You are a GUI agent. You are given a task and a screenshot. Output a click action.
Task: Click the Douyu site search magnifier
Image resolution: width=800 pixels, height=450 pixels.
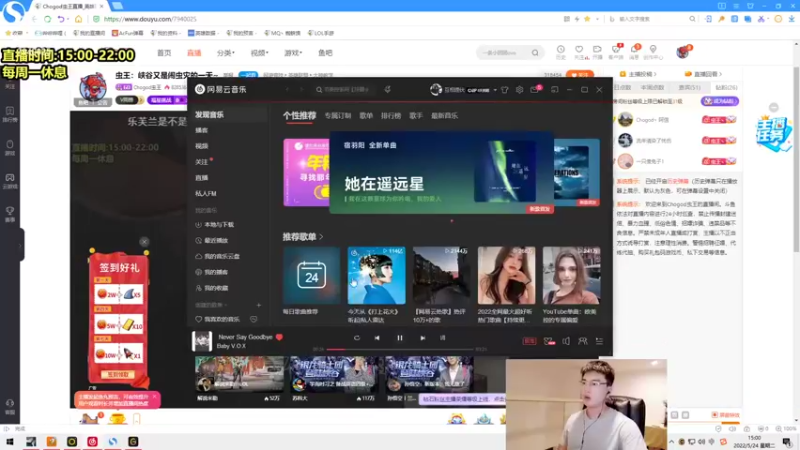(x=535, y=53)
